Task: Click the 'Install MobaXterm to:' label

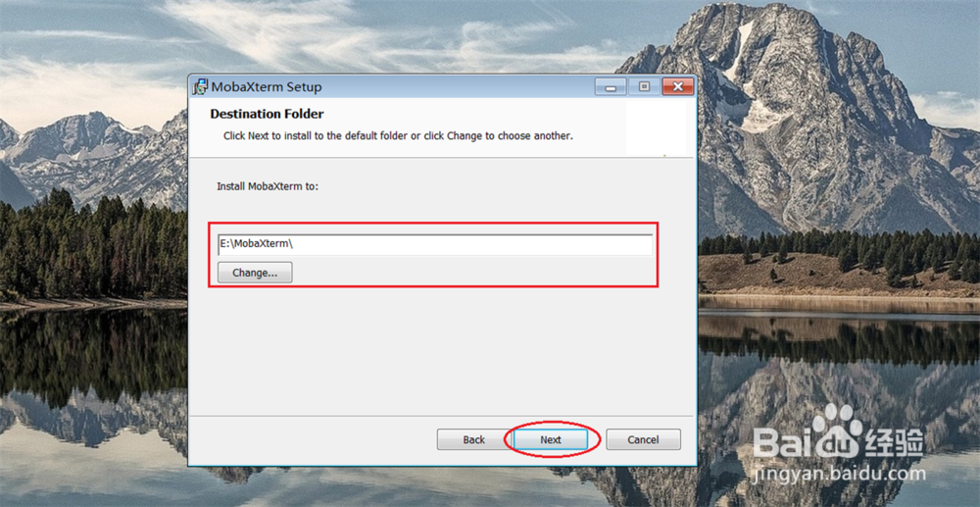Action: [x=268, y=186]
